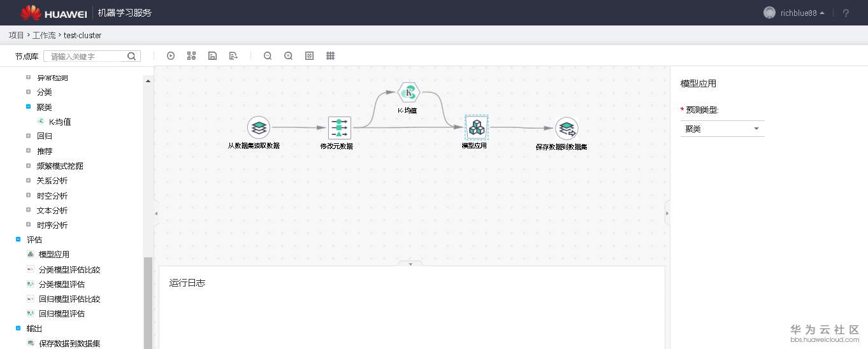Select 回归模型评估 label in the tree
The height and width of the screenshot is (349, 868).
pyautogui.click(x=62, y=313)
